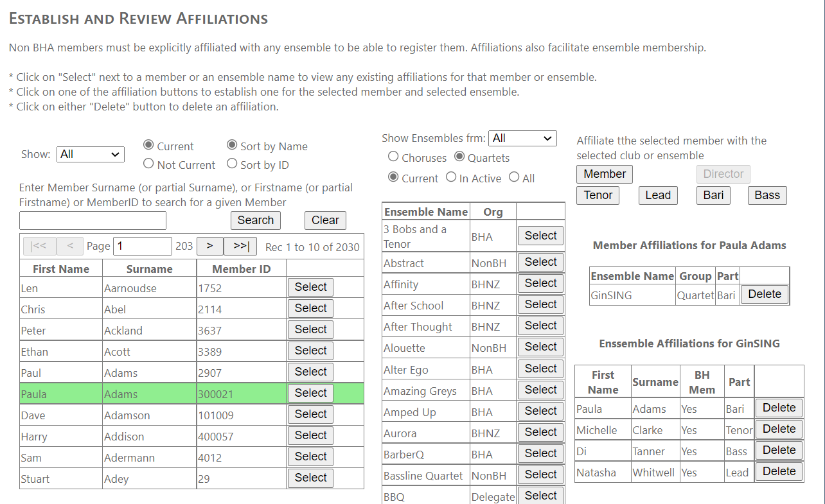Jump to the last page of members
Viewport: 825px width, 504px height.
241,247
